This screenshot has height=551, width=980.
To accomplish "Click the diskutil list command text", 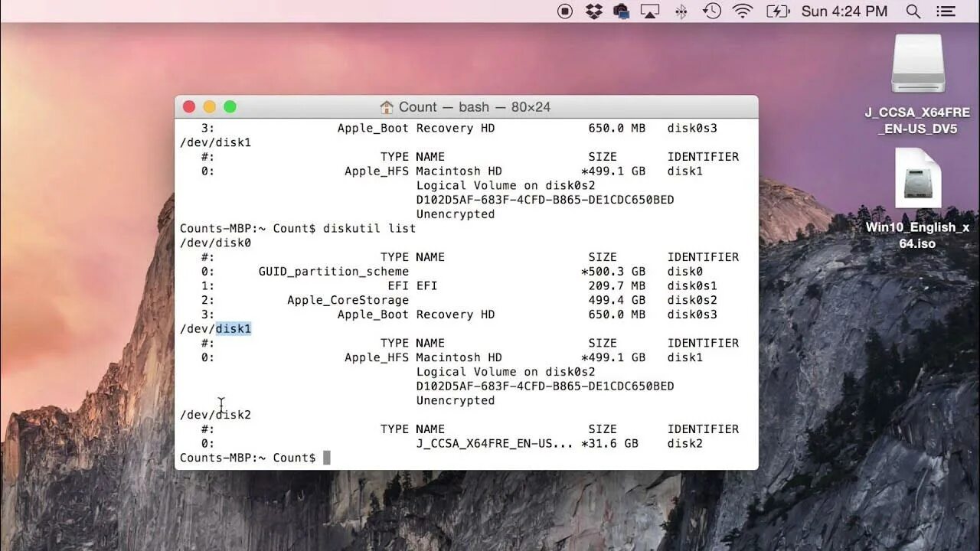I will pos(369,228).
